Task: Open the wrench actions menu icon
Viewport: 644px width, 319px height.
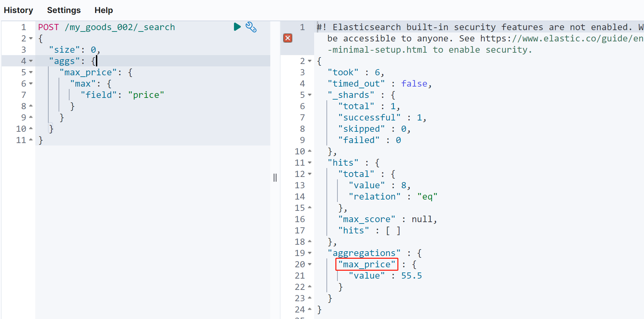Action: [x=251, y=27]
